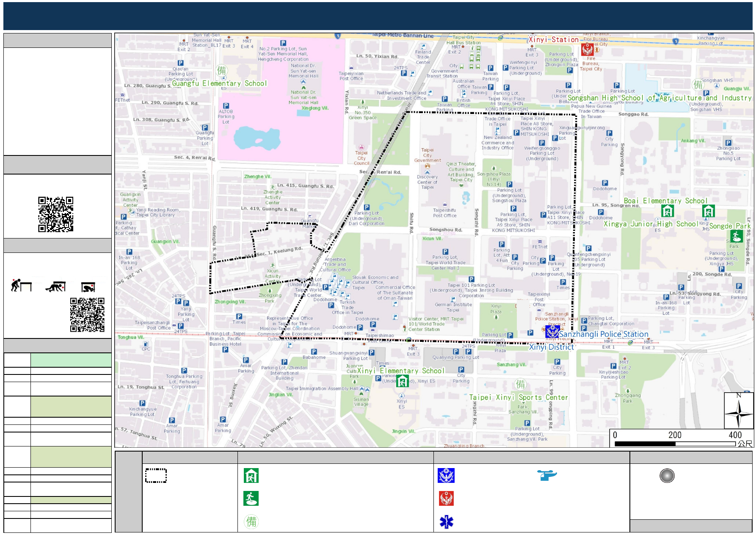Screen dimensions: 756x535
Task: Click the green shelter building icon in the legend
Action: (251, 475)
